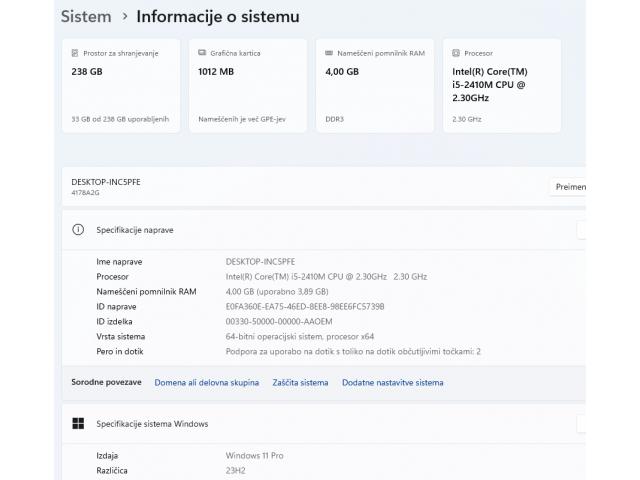Click the Windows 11 Pro edition text
Viewport: 640px width, 480px height.
255,455
